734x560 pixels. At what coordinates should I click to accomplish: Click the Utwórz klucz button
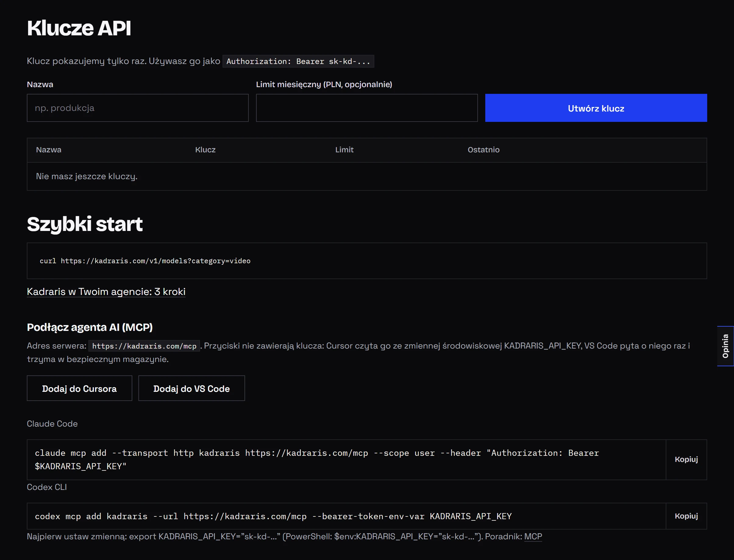click(x=596, y=108)
